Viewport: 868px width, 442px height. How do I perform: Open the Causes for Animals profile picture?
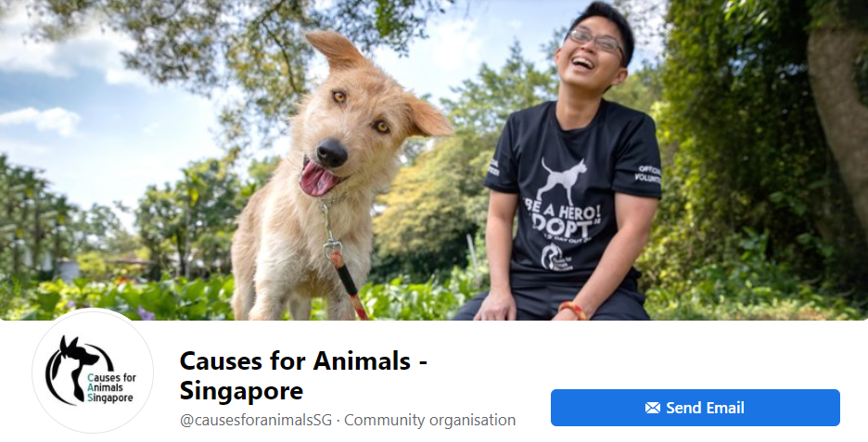pyautogui.click(x=93, y=371)
